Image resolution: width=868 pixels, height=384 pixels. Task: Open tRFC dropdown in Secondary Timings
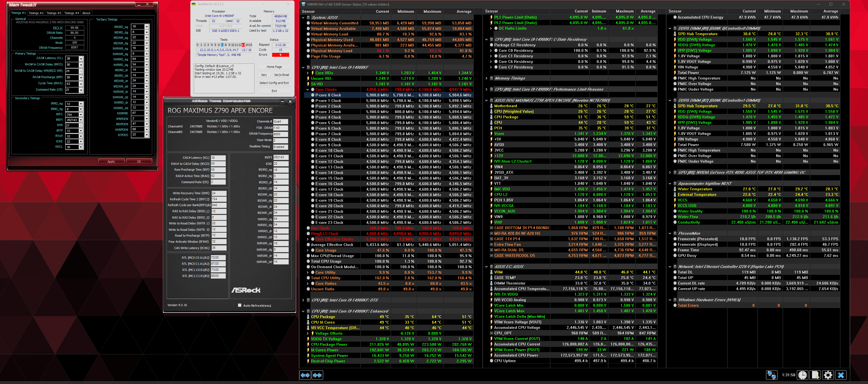pos(81,114)
